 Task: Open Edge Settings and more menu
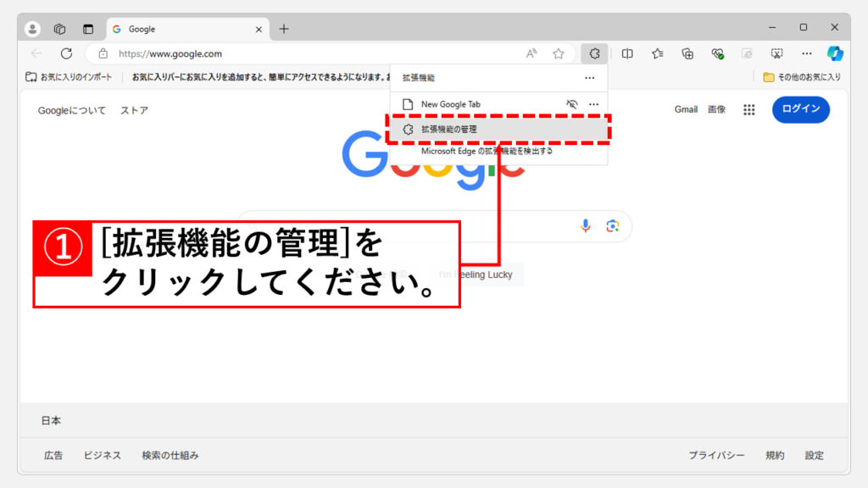point(807,53)
